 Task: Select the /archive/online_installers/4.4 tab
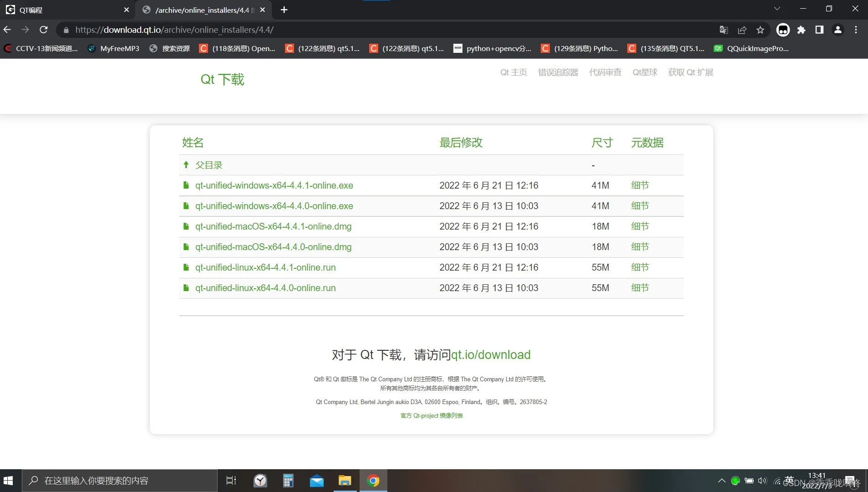click(x=203, y=10)
